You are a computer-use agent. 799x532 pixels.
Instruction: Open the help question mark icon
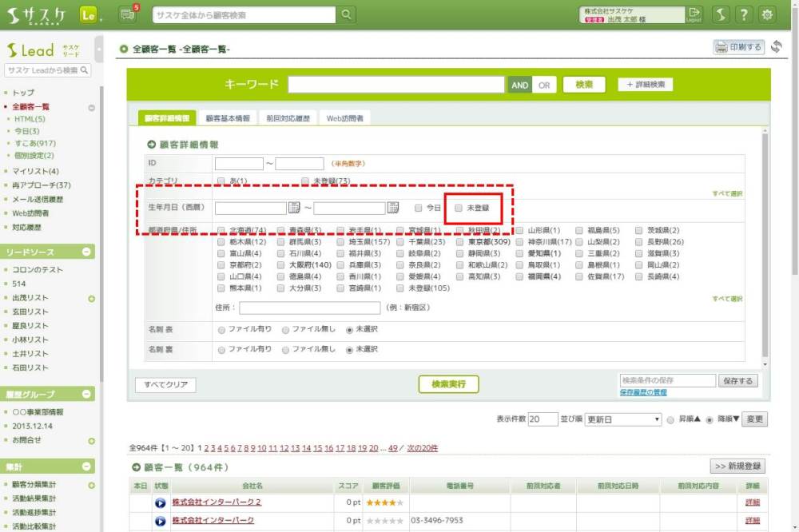[743, 14]
